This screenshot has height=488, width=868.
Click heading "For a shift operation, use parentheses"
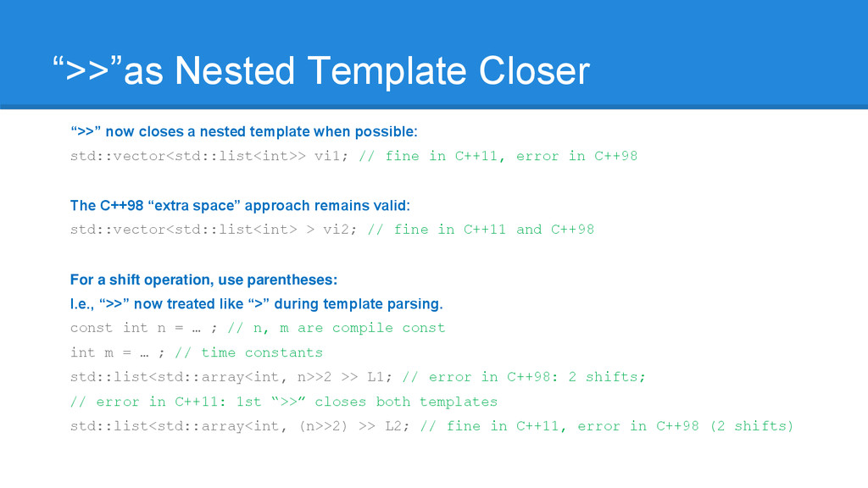click(203, 280)
